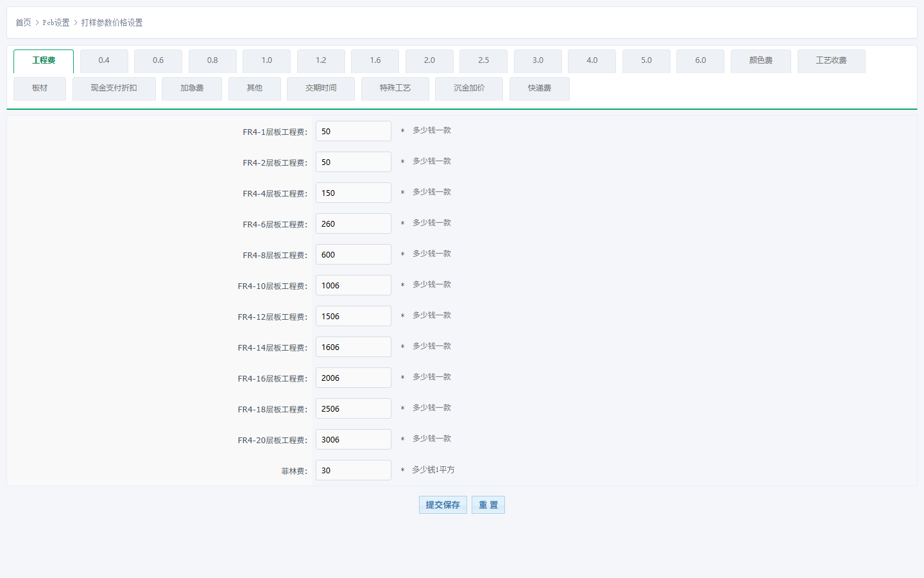Edit the FR4-8层板工程费 value 600
The height and width of the screenshot is (578, 924).
pyautogui.click(x=354, y=254)
